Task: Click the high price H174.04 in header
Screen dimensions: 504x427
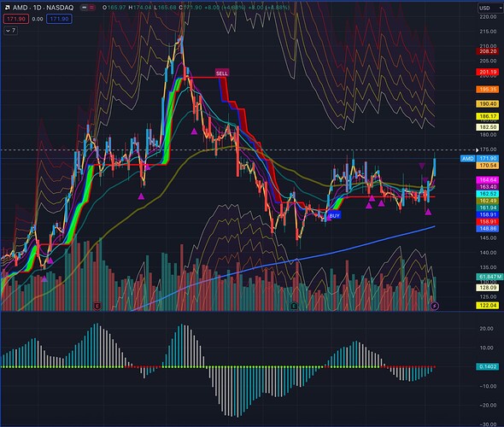Action: 139,8
